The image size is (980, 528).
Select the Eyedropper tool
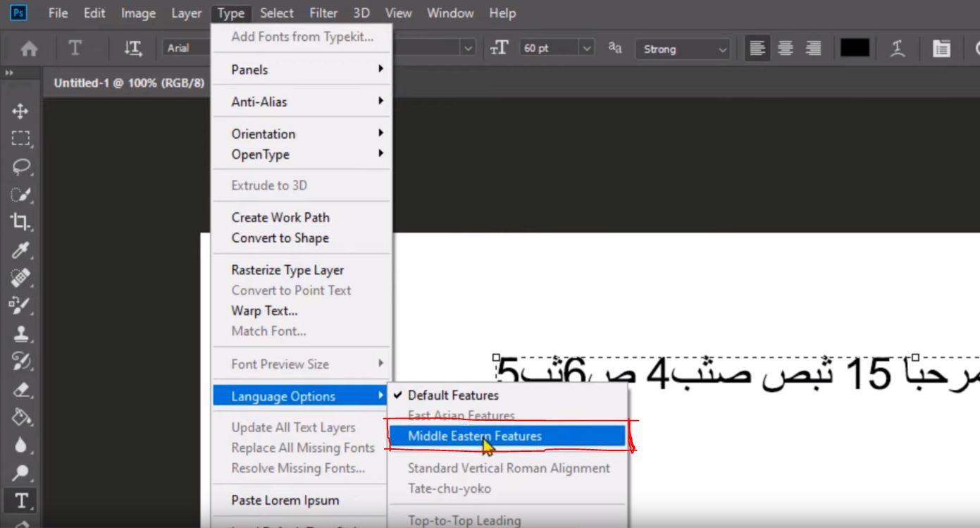tap(20, 250)
